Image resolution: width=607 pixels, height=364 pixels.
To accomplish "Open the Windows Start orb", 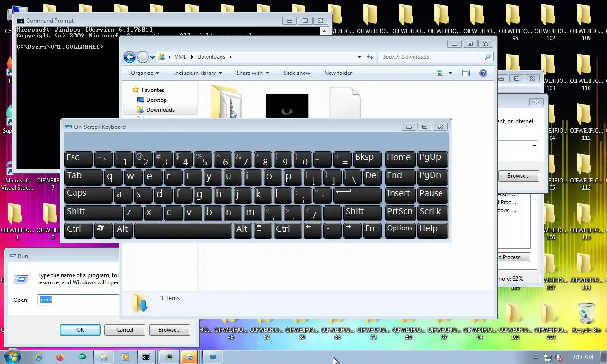I will coord(13,356).
